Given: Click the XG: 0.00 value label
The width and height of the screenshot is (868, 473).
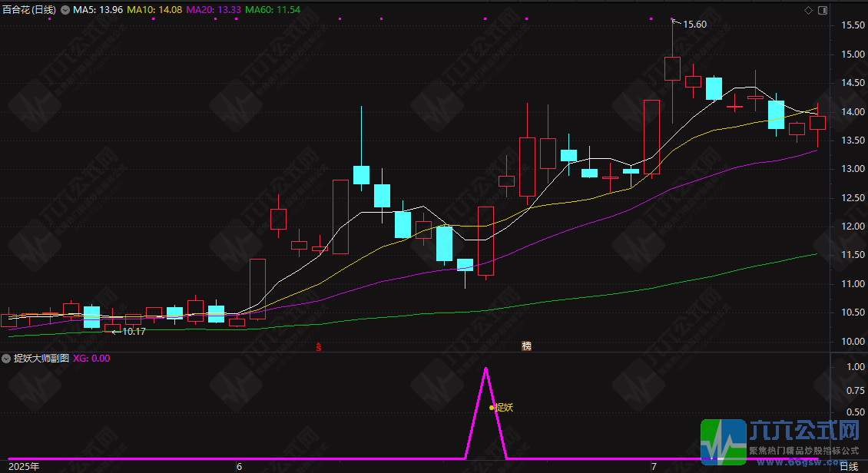Looking at the screenshot, I should pos(91,358).
